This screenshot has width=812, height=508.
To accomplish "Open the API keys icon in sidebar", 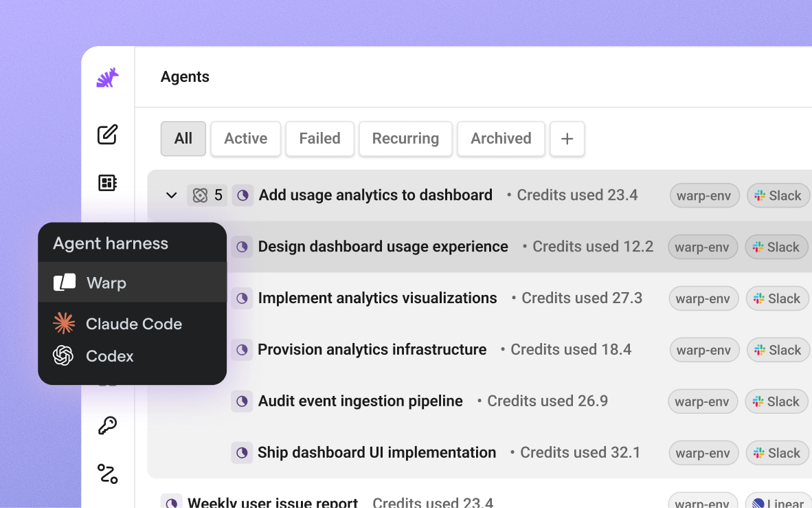I will pyautogui.click(x=108, y=426).
